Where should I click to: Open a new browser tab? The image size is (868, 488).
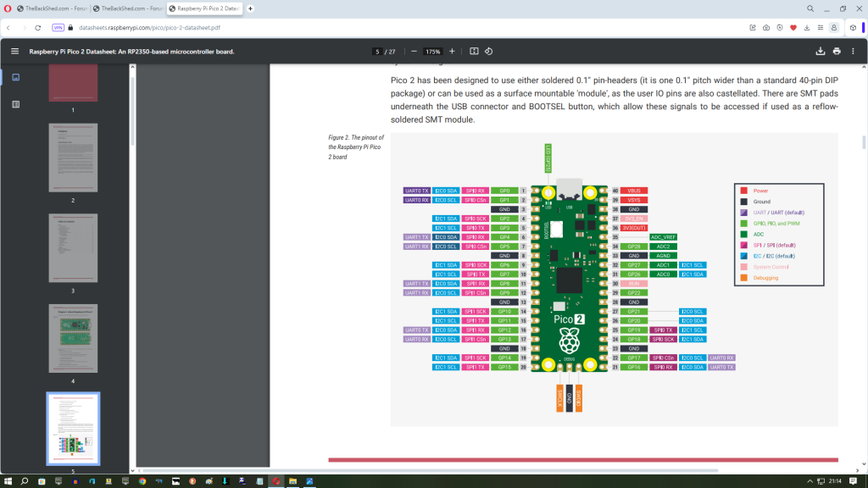(250, 8)
